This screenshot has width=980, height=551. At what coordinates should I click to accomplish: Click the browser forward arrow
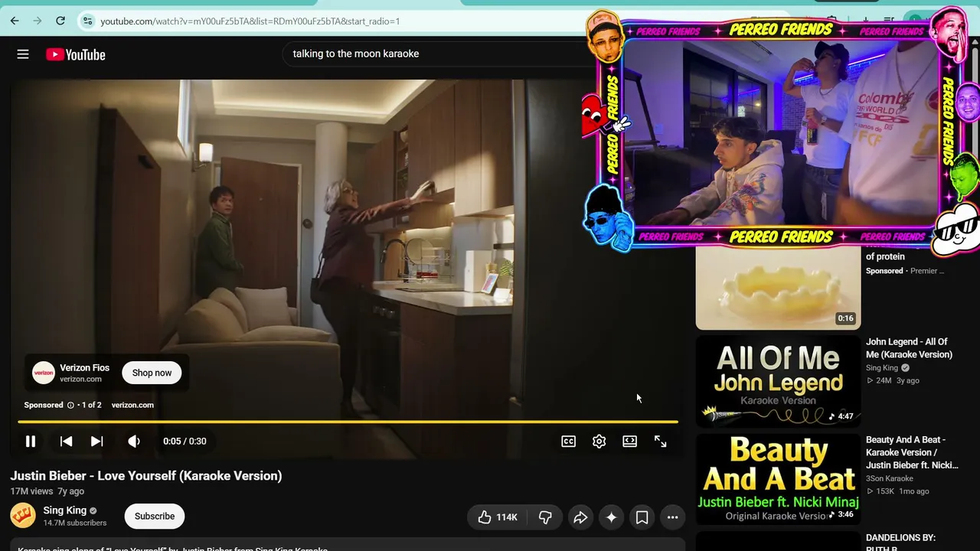38,21
